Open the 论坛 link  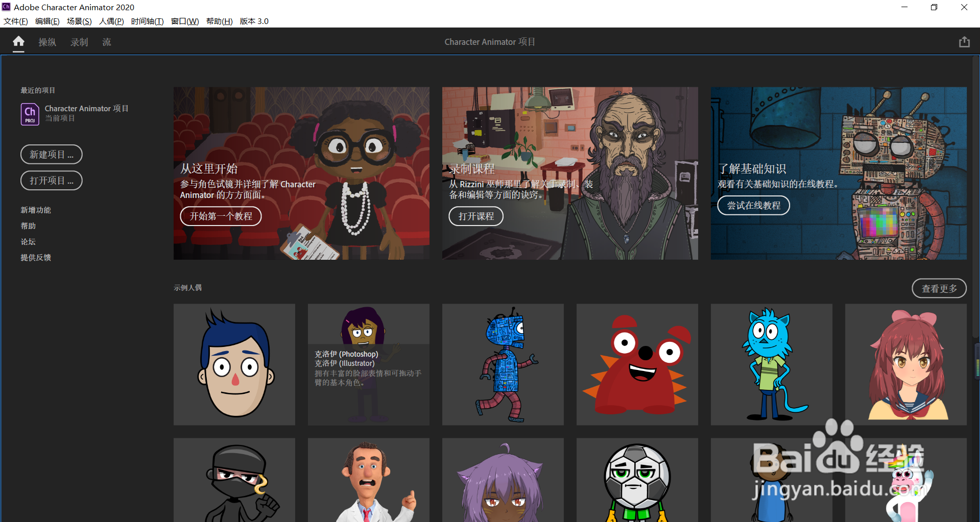(x=28, y=241)
